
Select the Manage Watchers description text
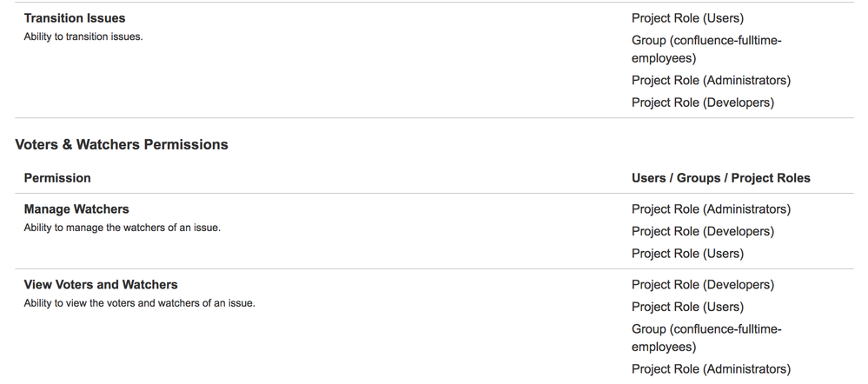point(123,228)
